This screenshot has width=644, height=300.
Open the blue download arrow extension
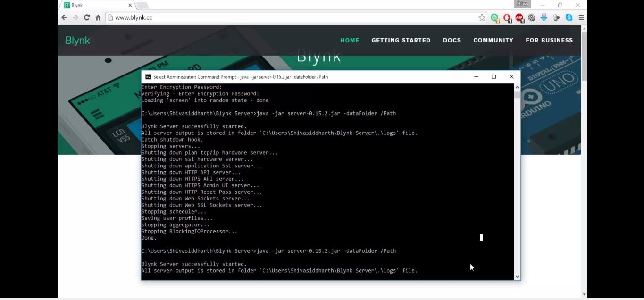(544, 17)
